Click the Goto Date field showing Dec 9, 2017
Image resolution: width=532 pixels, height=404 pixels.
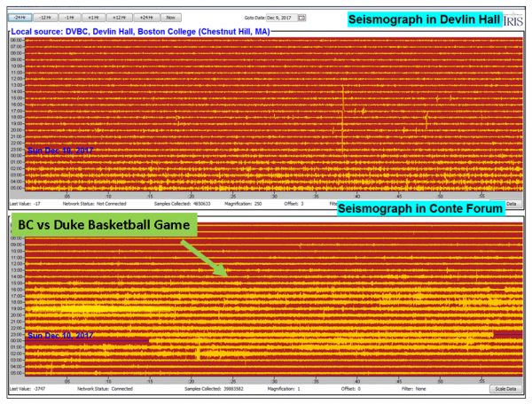point(282,18)
